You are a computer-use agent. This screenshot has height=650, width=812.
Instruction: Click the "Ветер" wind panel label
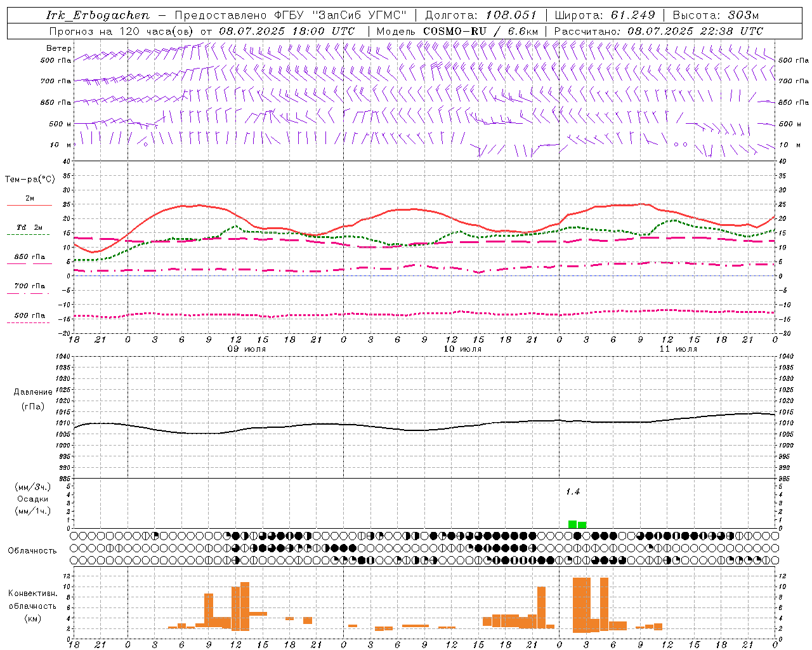point(59,48)
